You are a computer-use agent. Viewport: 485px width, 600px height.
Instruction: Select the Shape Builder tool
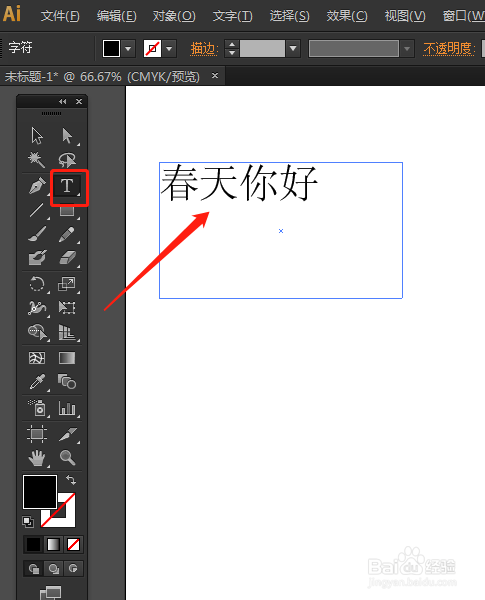[37, 332]
